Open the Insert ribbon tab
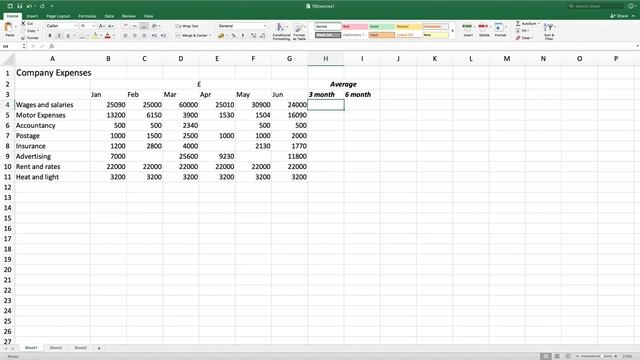 [32, 16]
